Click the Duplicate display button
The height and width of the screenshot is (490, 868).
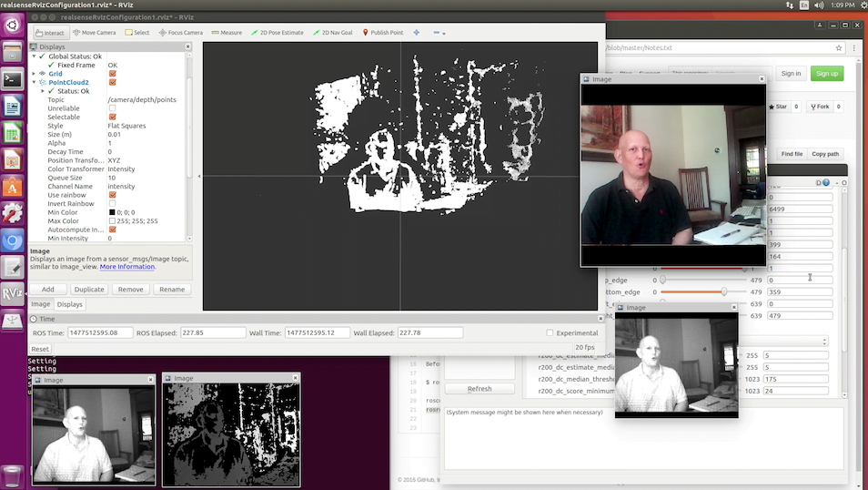tap(89, 289)
